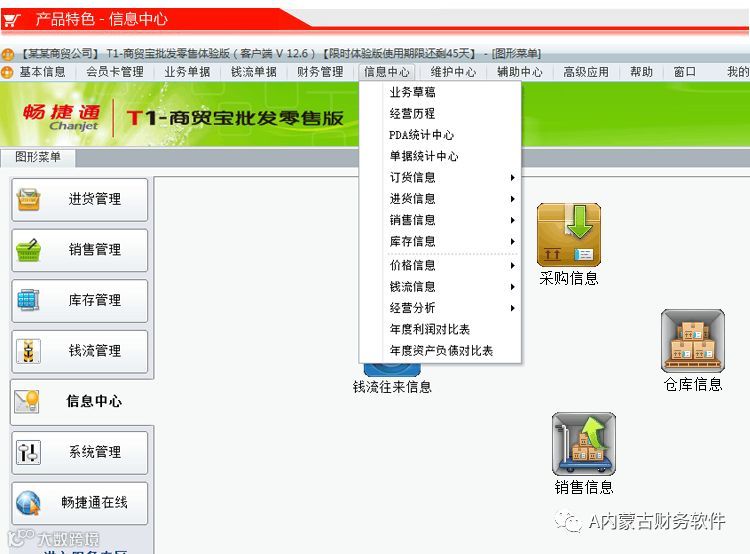
Task: Open the 窗口 menu
Action: pos(684,72)
